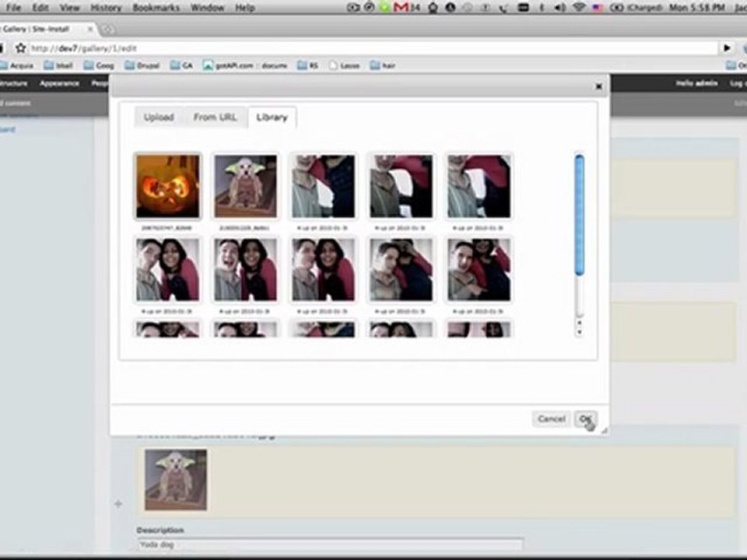
Task: Switch to the Upload tab
Action: point(159,117)
